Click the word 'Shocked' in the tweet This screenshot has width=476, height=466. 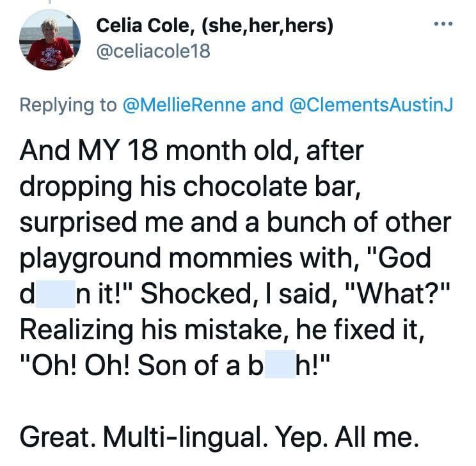tap(196, 294)
